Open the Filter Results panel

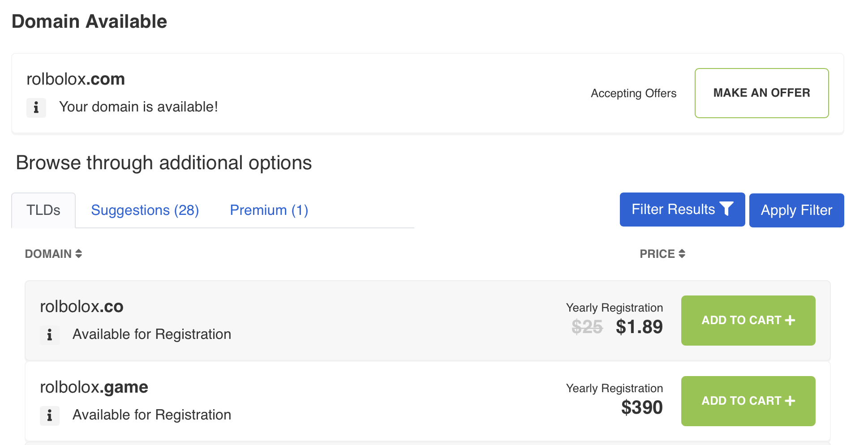click(682, 210)
